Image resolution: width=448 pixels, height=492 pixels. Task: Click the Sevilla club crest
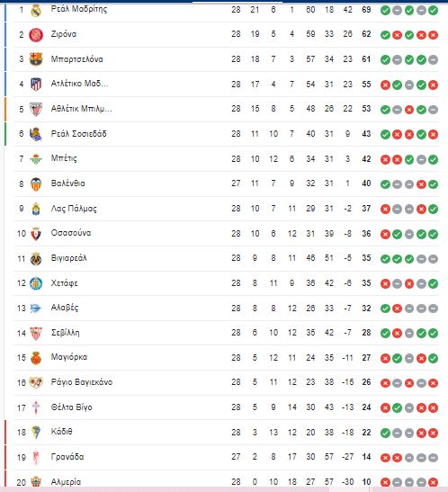point(36,333)
